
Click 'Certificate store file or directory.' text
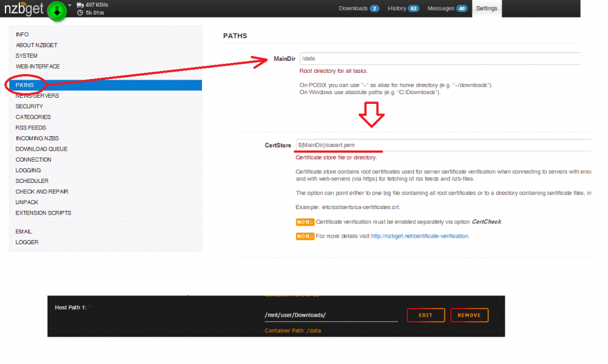336,157
